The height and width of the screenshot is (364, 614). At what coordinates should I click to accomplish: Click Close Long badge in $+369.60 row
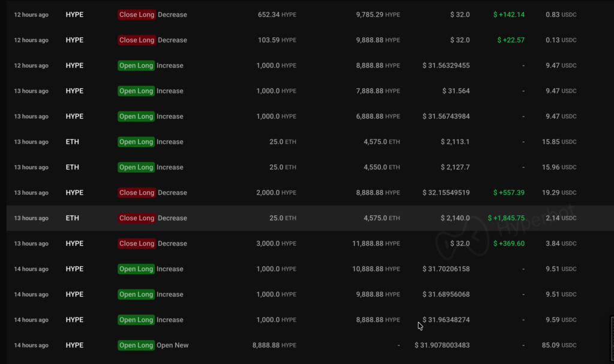137,243
